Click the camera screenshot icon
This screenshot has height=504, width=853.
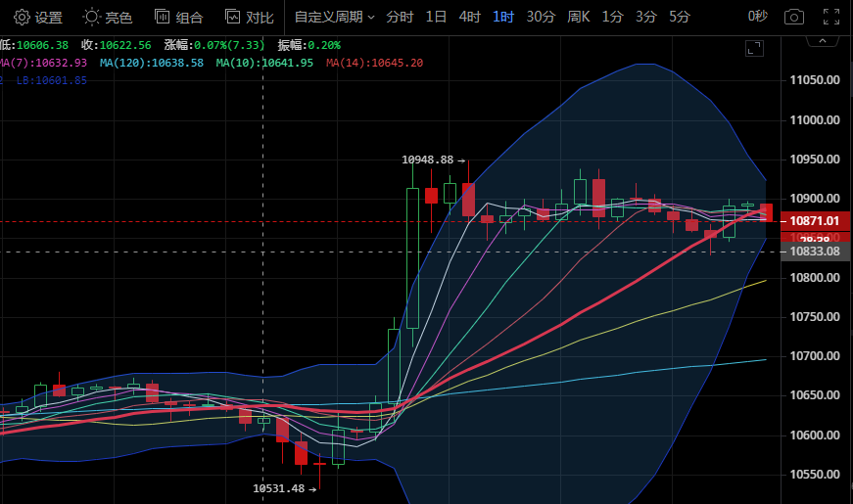(x=794, y=17)
